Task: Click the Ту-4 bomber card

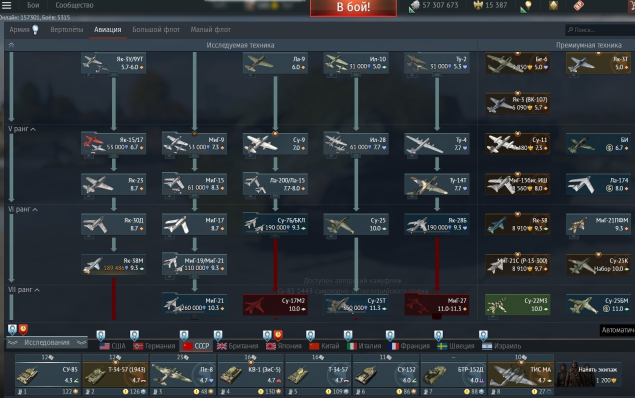Action: 437,144
